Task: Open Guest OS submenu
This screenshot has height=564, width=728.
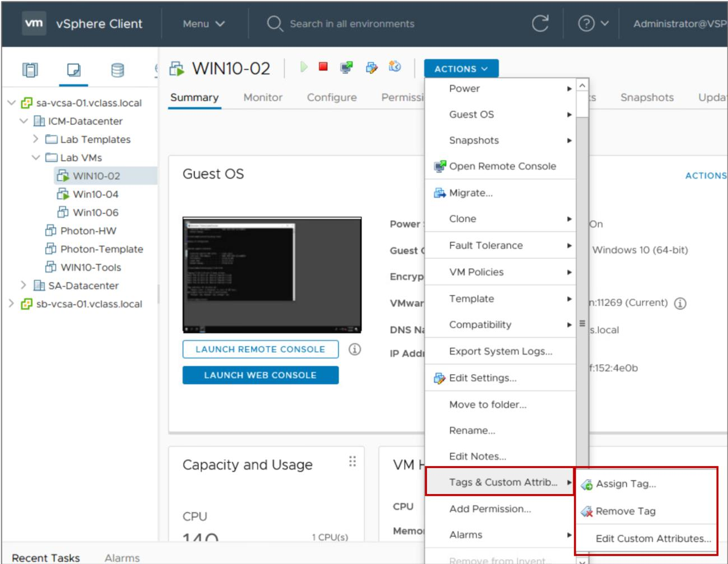Action: 500,114
